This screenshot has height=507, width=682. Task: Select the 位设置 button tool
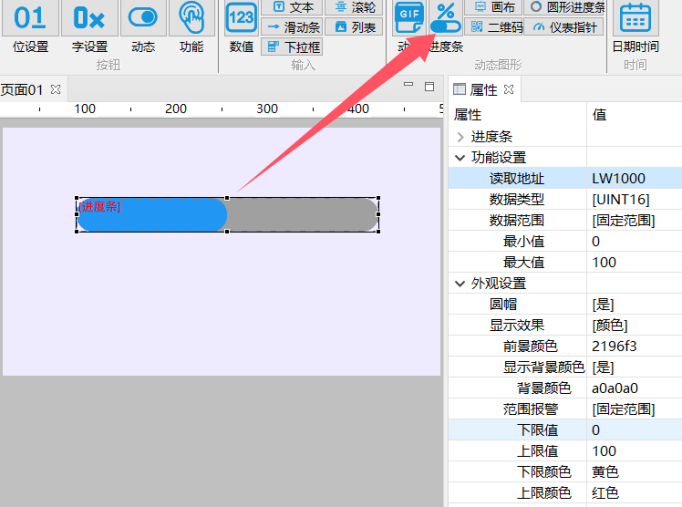click(30, 28)
